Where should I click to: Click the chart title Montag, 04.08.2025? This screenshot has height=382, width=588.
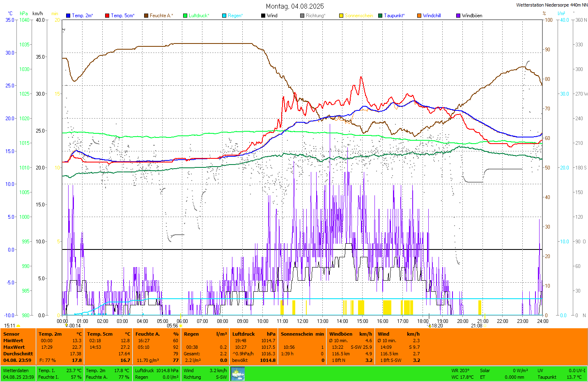(x=294, y=6)
